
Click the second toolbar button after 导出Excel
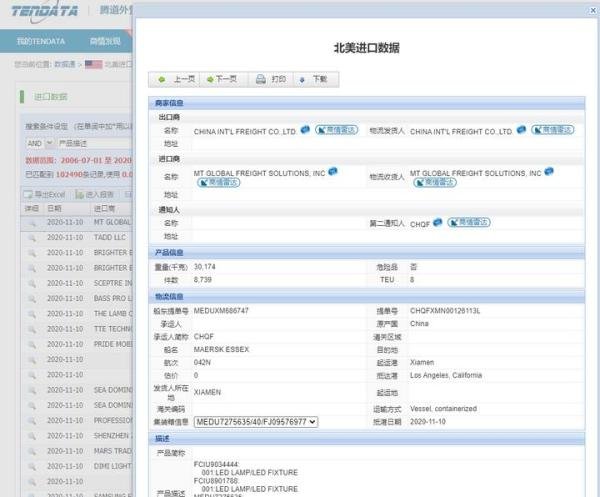[x=95, y=194]
